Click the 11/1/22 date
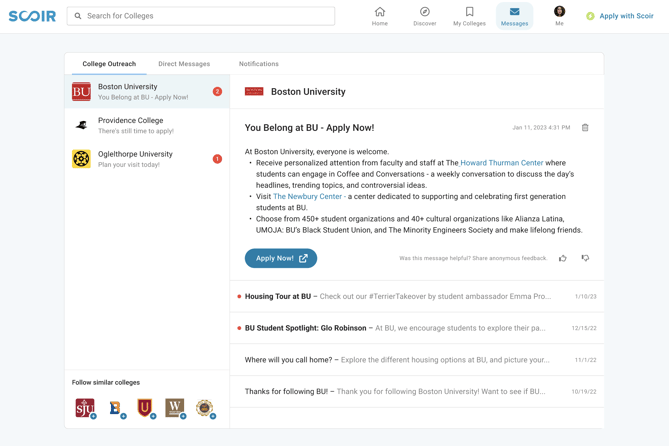Image resolution: width=669 pixels, height=446 pixels. (586, 360)
